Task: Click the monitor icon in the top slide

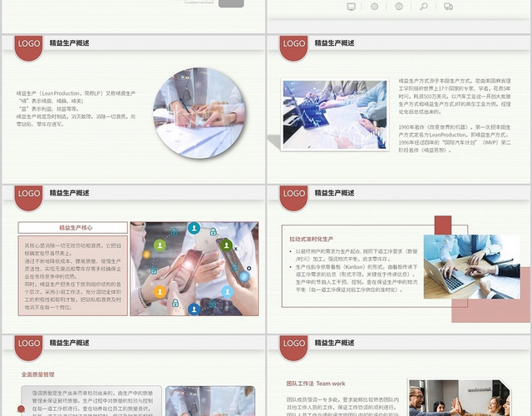Action: pos(351,7)
